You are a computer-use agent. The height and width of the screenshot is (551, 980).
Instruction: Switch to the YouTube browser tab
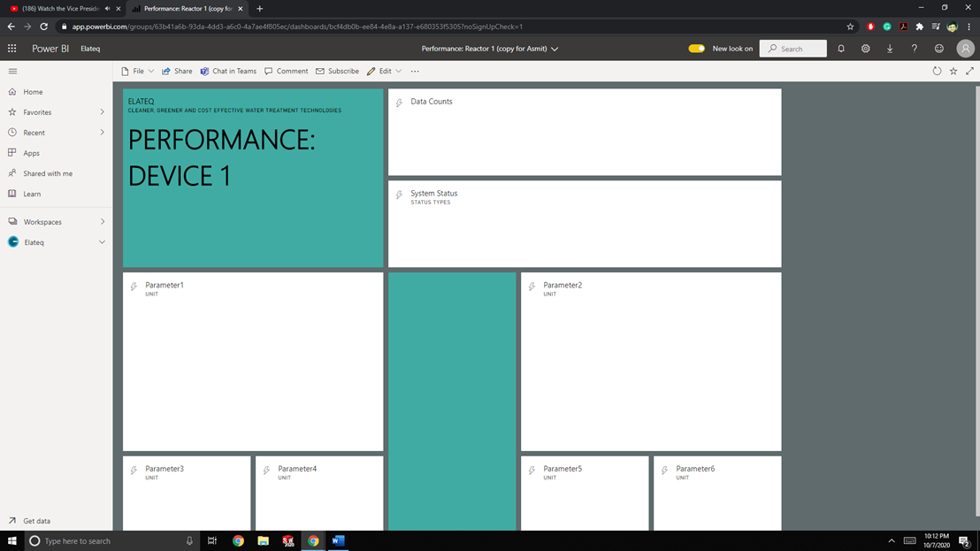tap(59, 9)
